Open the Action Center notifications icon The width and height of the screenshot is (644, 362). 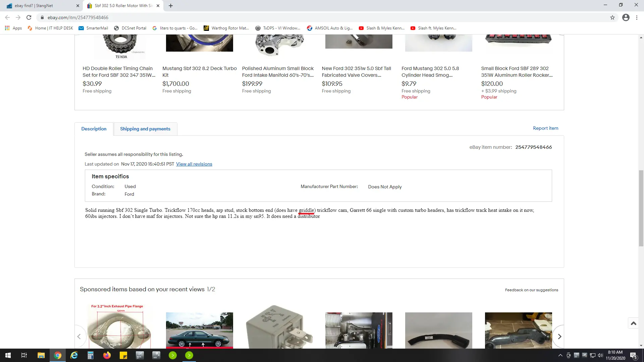(634, 355)
